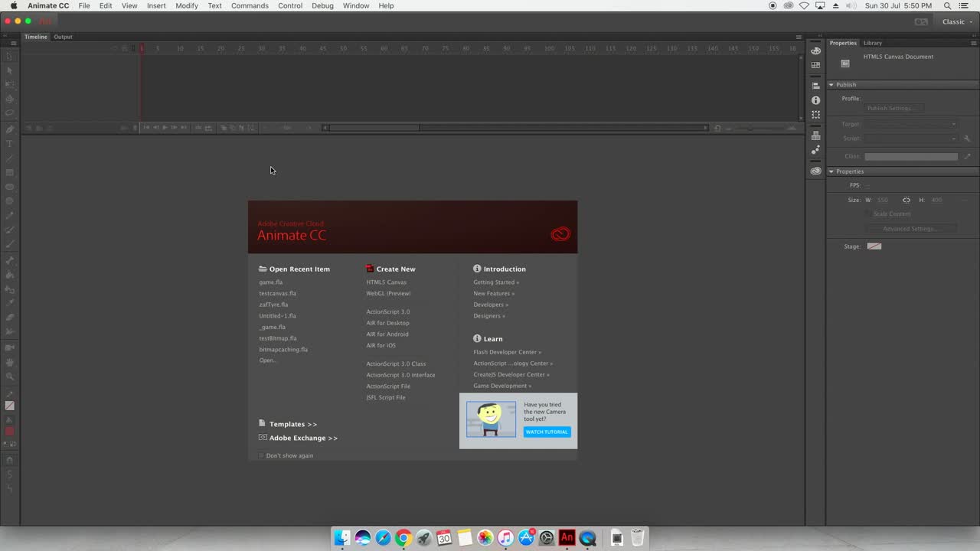Image resolution: width=980 pixels, height=551 pixels.
Task: Click the Class input field
Action: coord(911,156)
